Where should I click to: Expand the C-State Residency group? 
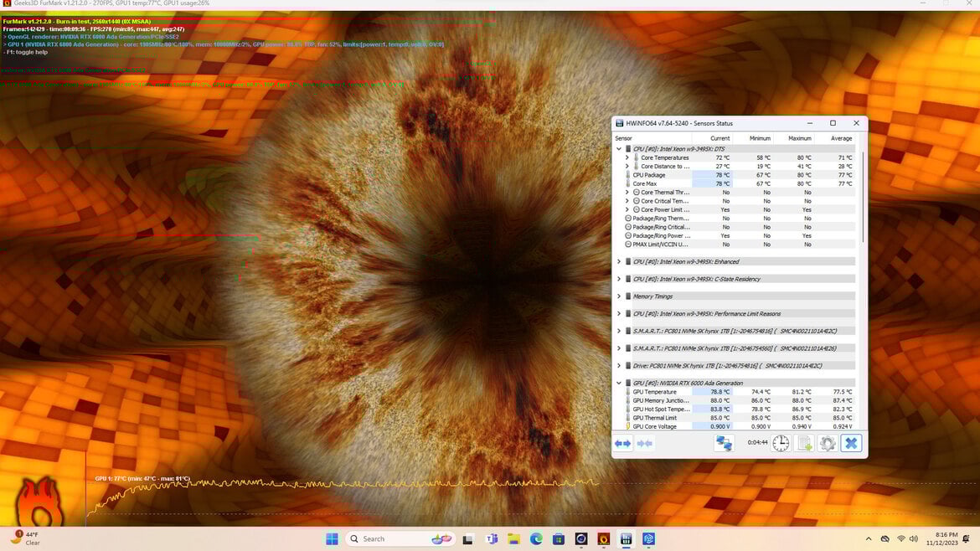coord(619,279)
